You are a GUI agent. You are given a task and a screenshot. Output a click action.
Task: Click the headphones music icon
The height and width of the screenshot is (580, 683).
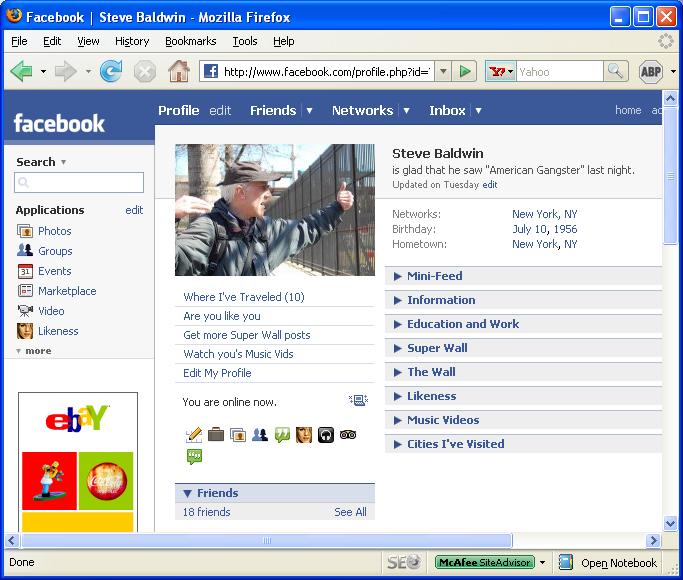tap(325, 435)
